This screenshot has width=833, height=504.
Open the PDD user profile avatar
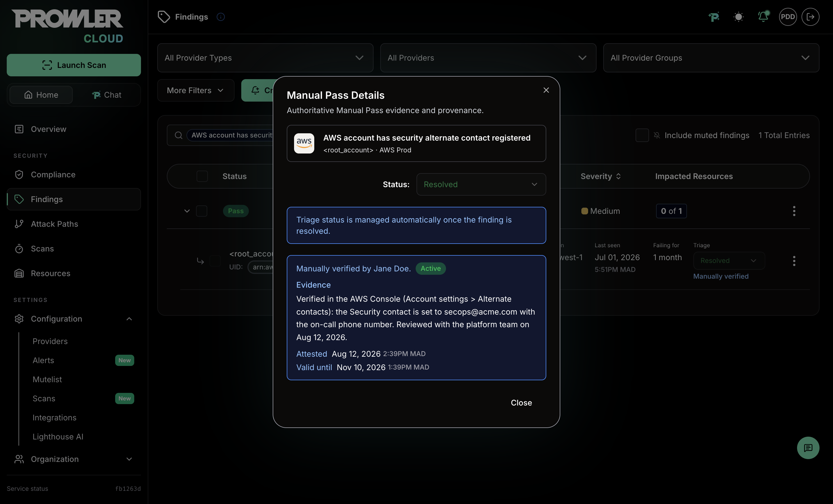coord(788,17)
